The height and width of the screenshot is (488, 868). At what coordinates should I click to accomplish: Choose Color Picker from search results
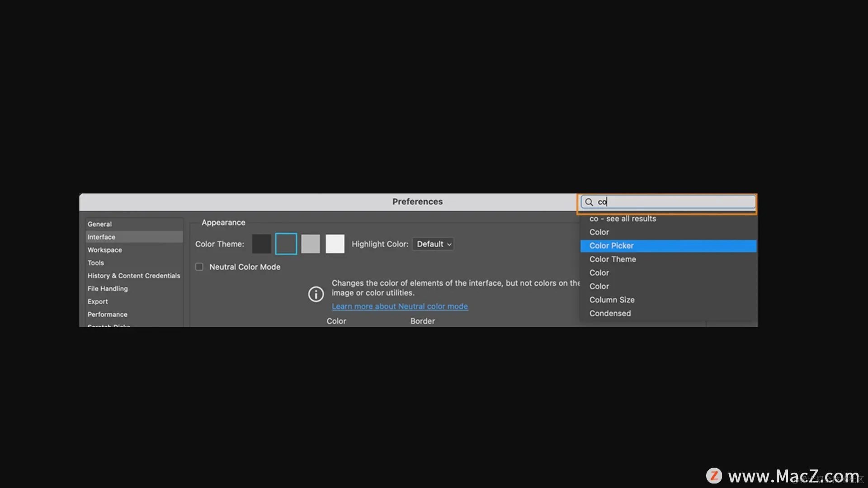[x=611, y=246]
